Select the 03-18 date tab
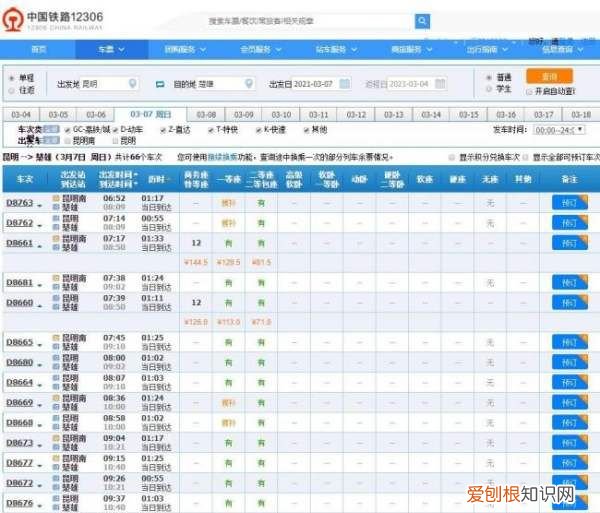 coord(581,115)
